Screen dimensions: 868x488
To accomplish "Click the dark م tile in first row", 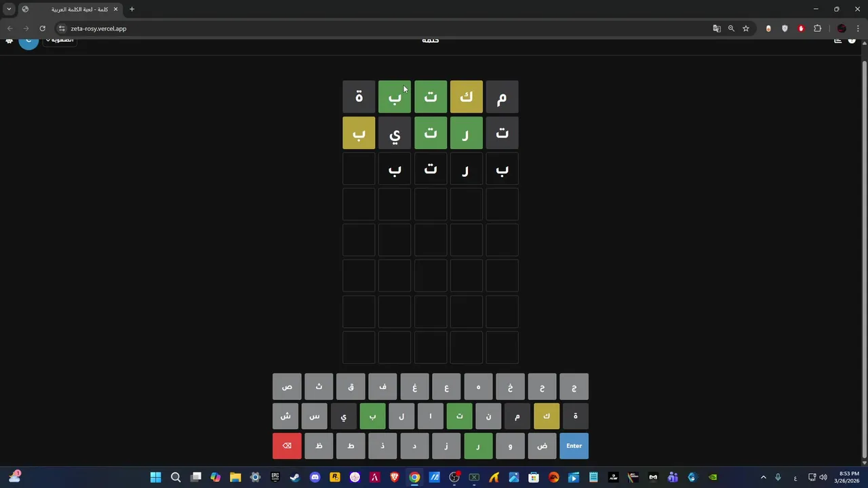I will (502, 97).
